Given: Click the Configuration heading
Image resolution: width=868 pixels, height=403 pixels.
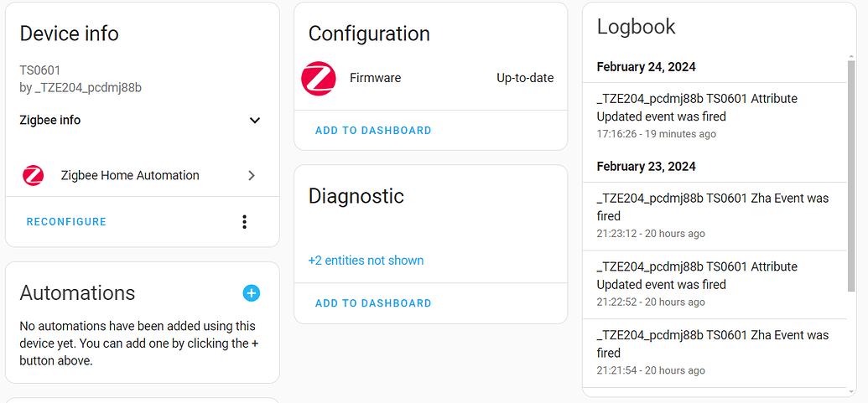Looking at the screenshot, I should (x=369, y=34).
